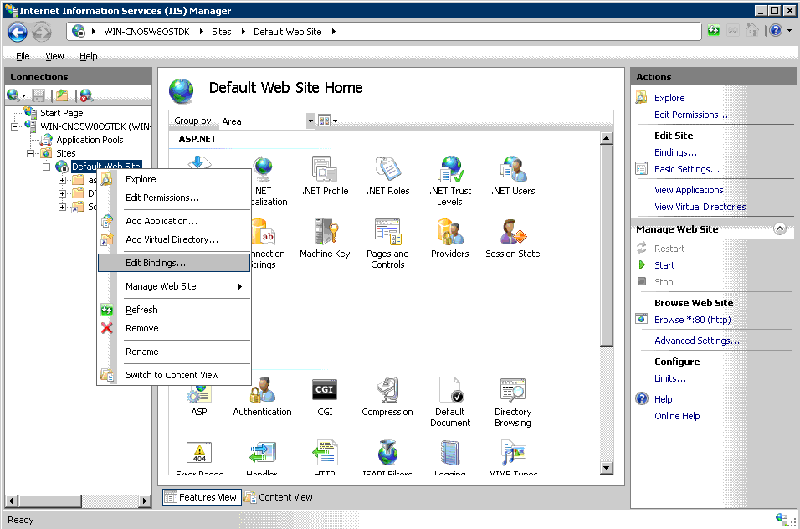Open the Directory Browsing icon
Viewport: 800px width, 529px height.
pos(512,391)
